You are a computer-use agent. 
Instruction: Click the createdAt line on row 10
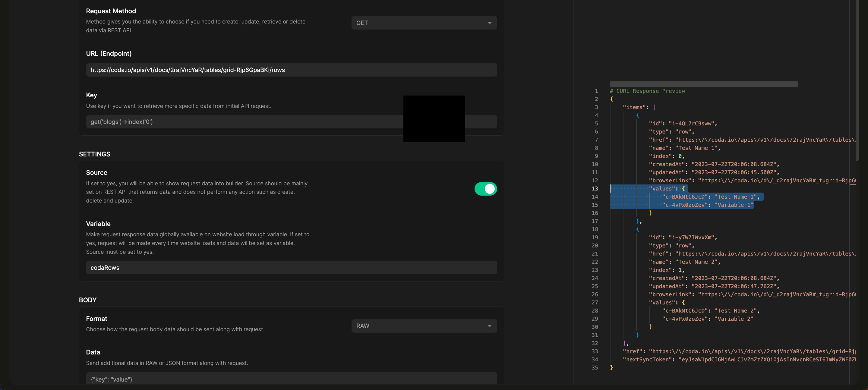click(714, 164)
